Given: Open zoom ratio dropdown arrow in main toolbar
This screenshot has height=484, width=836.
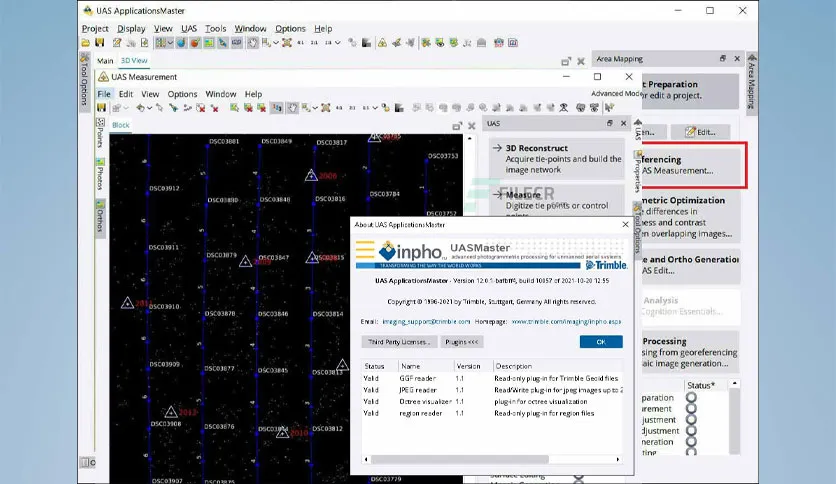Looking at the screenshot, I should coord(337,43).
